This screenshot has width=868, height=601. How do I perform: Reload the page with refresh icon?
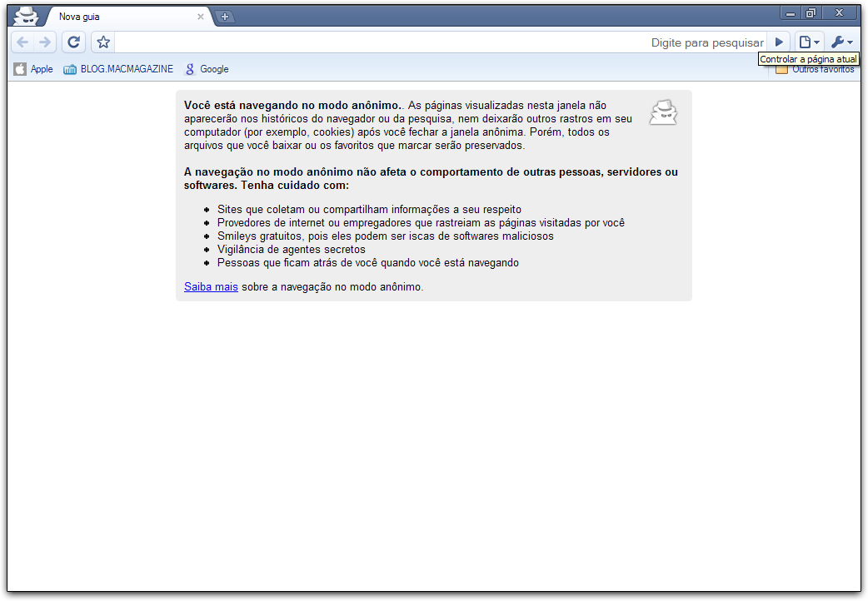(73, 42)
